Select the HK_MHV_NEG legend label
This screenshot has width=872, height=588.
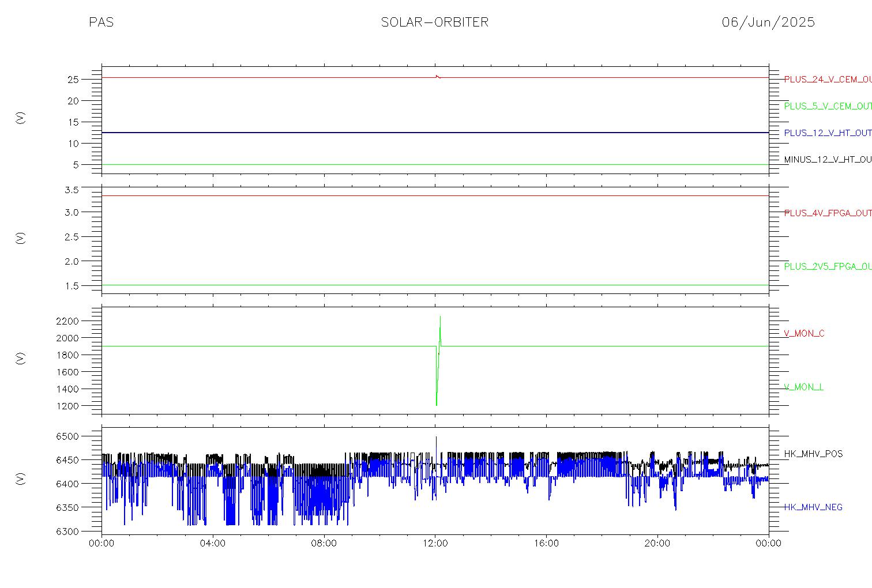(813, 507)
